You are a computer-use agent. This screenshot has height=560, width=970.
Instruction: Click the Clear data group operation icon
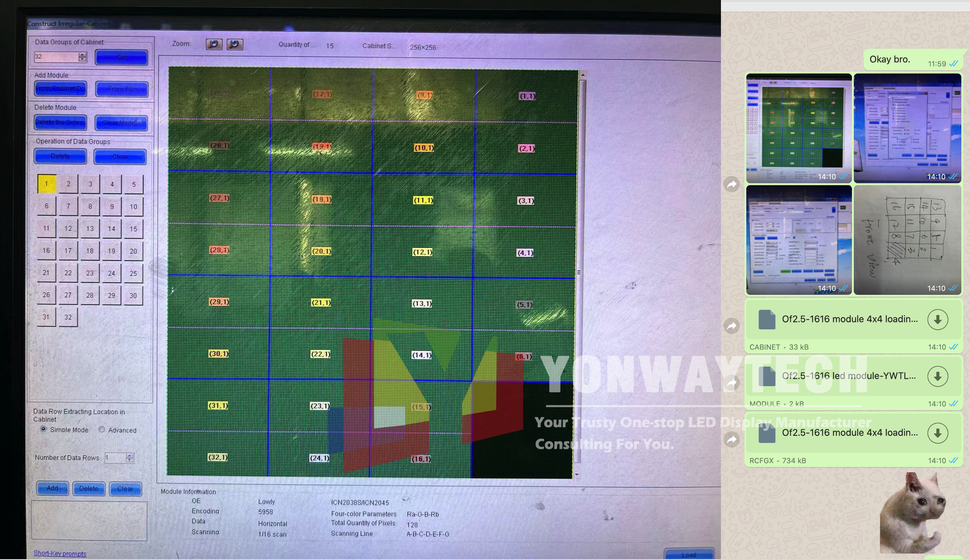click(x=121, y=156)
